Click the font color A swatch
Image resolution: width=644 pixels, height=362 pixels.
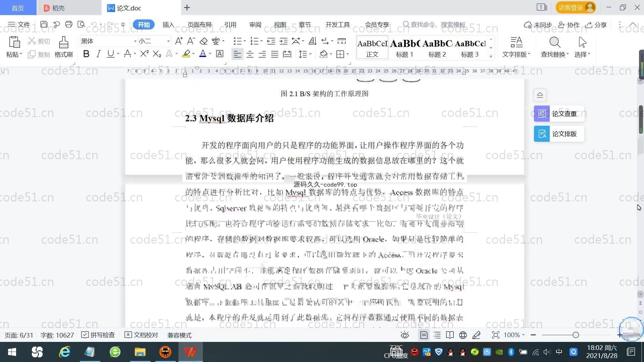203,54
